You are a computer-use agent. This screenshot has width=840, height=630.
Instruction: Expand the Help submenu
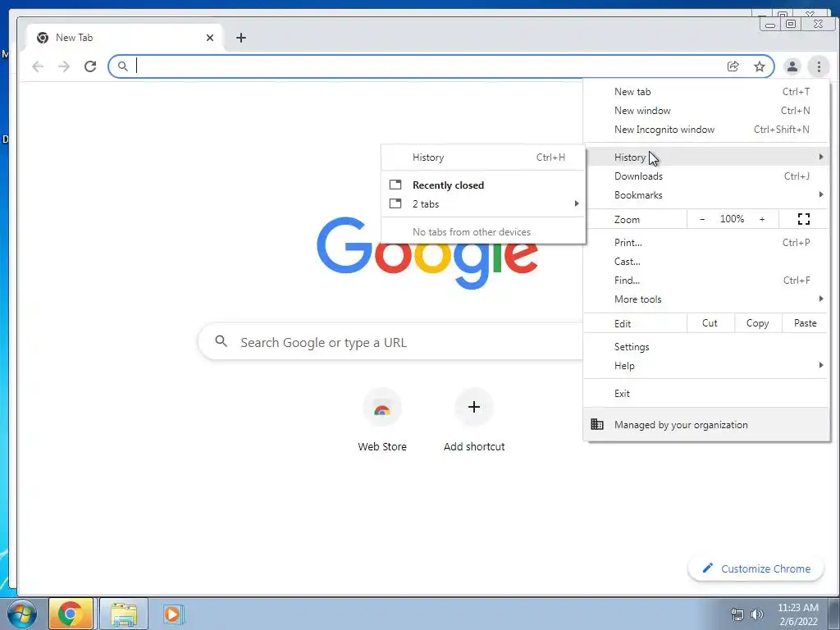(x=706, y=366)
